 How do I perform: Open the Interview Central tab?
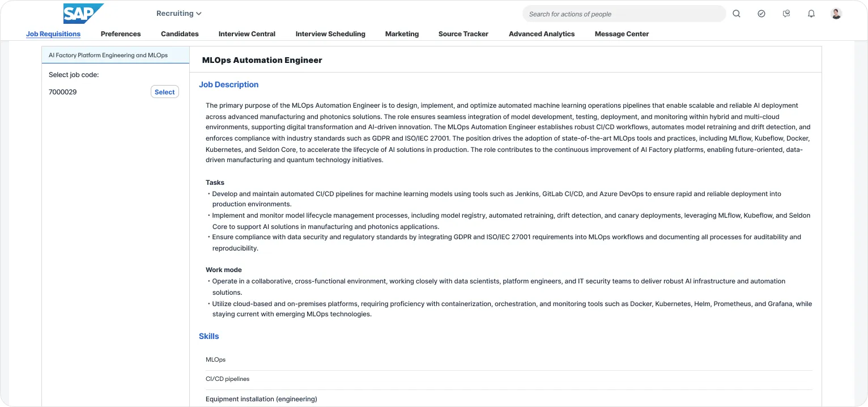(246, 34)
